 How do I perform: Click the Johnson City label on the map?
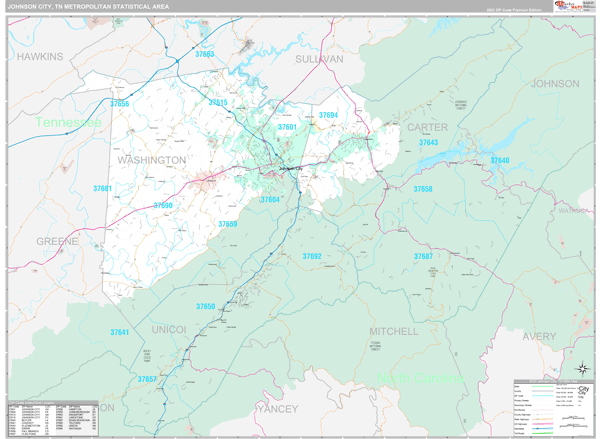290,168
